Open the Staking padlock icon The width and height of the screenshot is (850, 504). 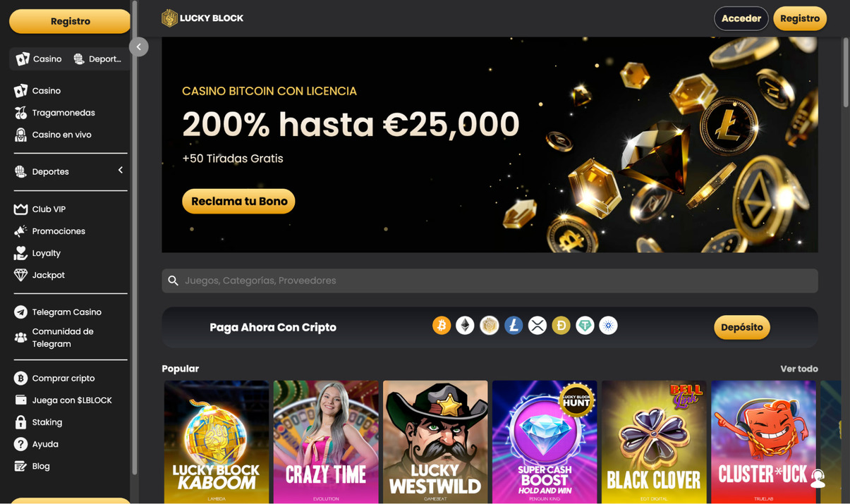tap(20, 422)
